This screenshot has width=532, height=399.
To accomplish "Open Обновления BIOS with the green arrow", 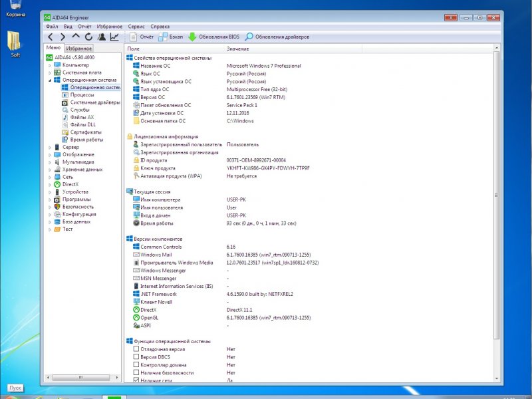I will [x=213, y=37].
